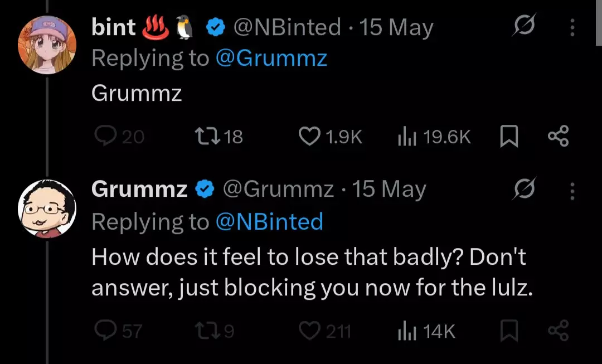Viewport: 602px width, 364px height.
Task: Share bint's tweet
Action: [558, 137]
